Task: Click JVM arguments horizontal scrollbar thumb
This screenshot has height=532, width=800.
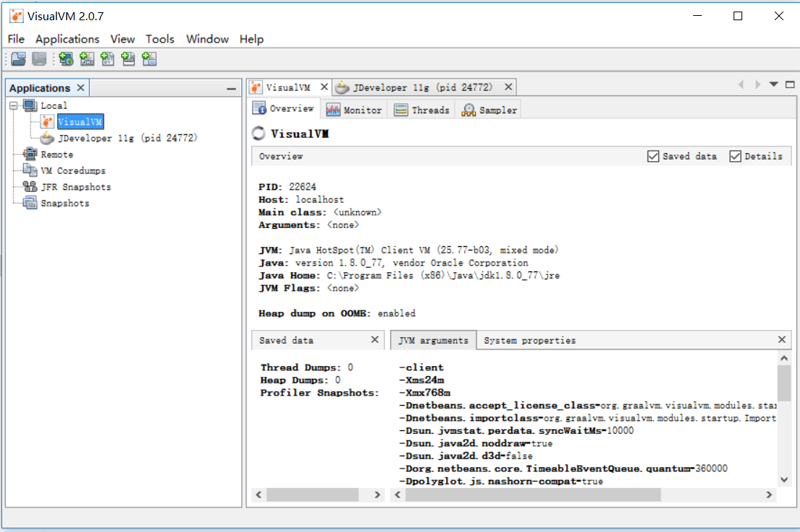Action: pos(533,494)
